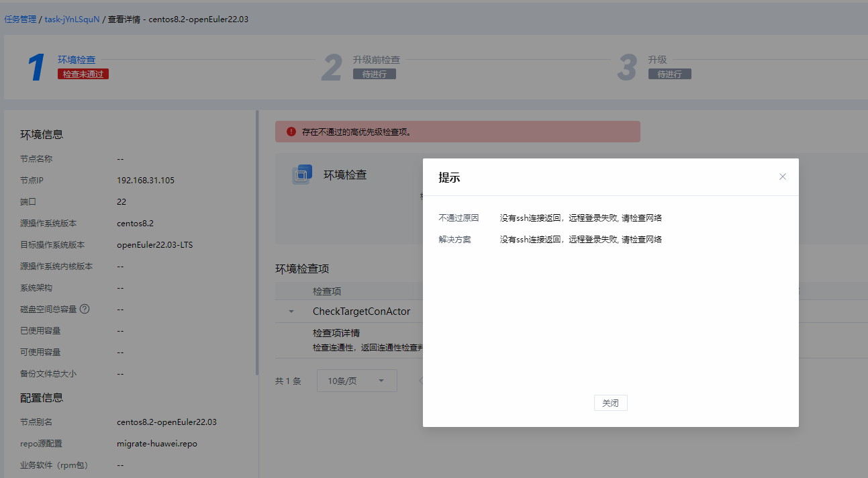Click the red 检查未通过 status badge
The height and width of the screenshot is (478, 868).
83,74
